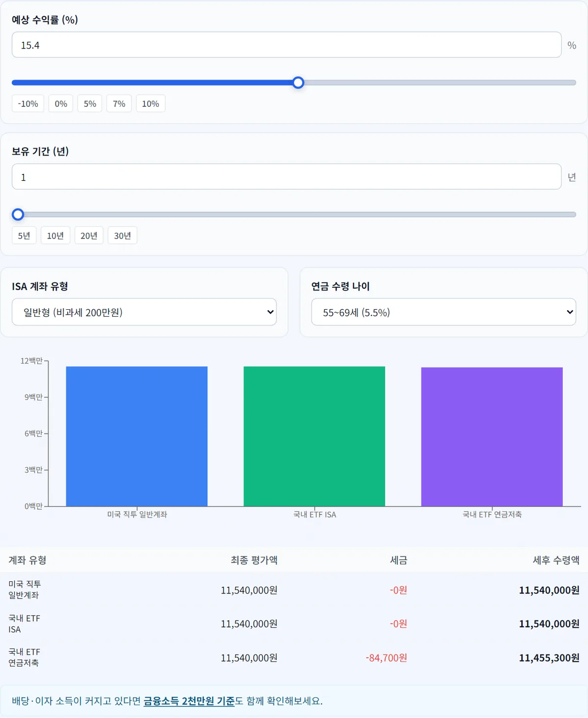The width and height of the screenshot is (588, 718).
Task: Click the blue 미국 직투 일반계좌 bar
Action: tap(137, 436)
